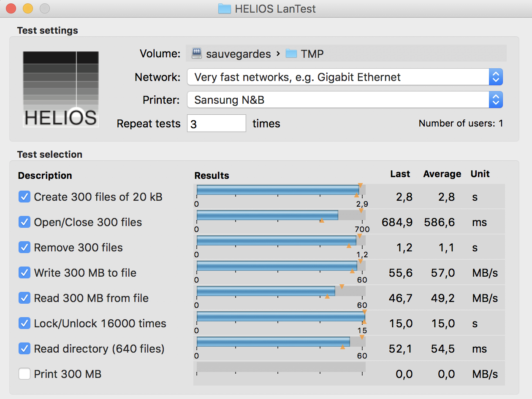Click the 'Lock/Unlock 16000 times' label
Viewport: 532px width, 399px height.
pyautogui.click(x=100, y=324)
